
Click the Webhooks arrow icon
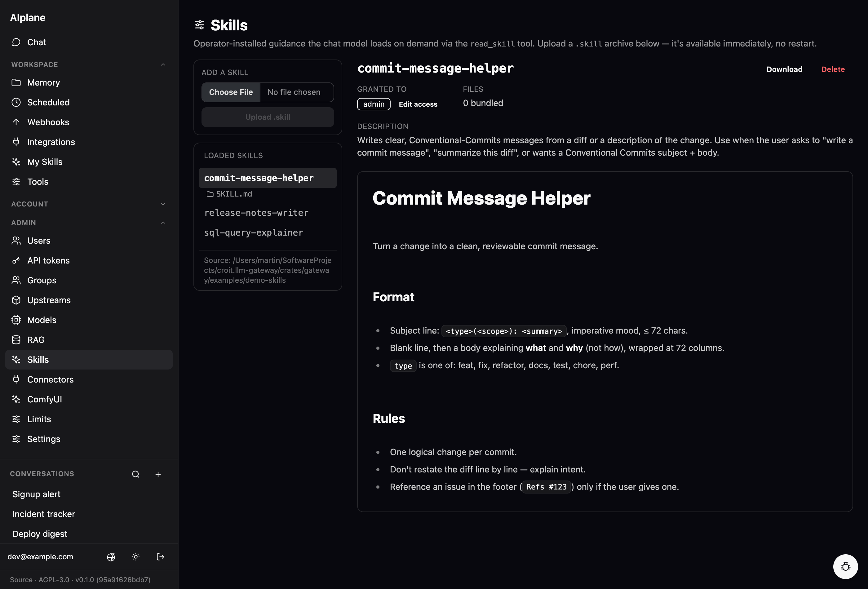pos(16,122)
